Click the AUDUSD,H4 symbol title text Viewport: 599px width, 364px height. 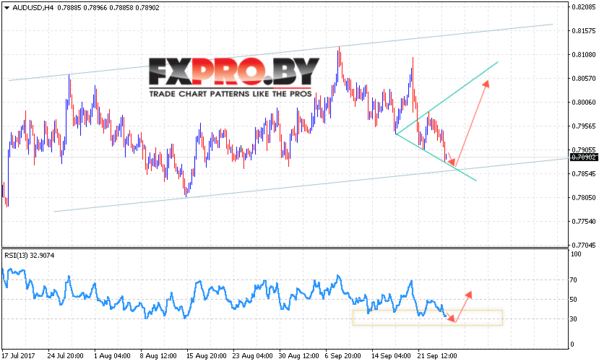[33, 8]
